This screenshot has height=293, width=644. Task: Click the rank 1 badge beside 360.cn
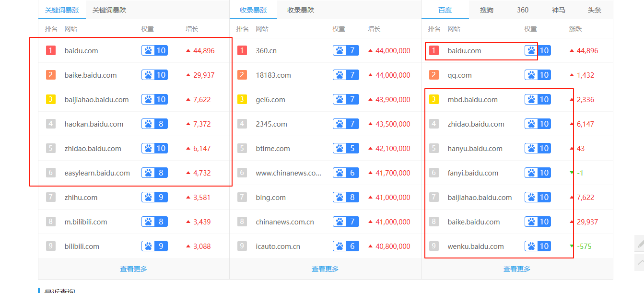point(242,50)
